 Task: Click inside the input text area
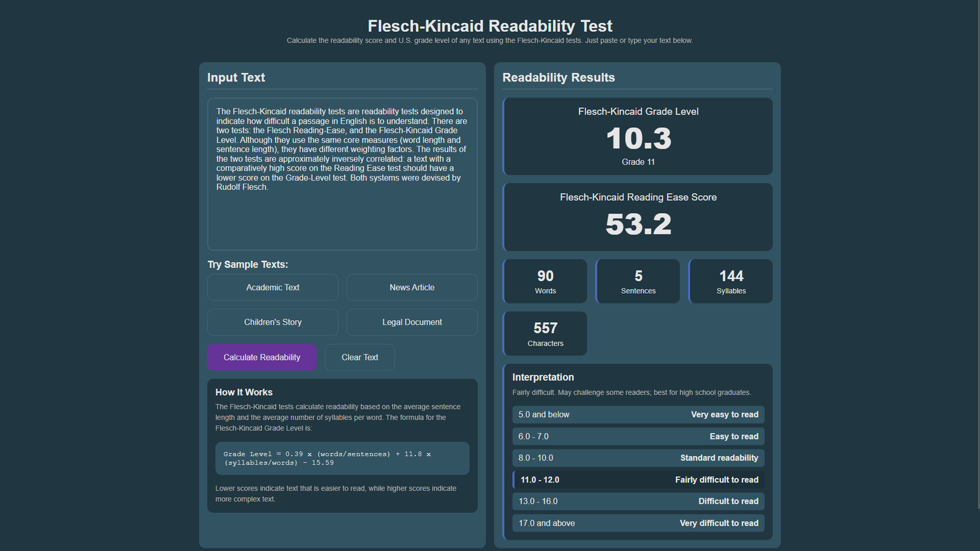coord(342,174)
